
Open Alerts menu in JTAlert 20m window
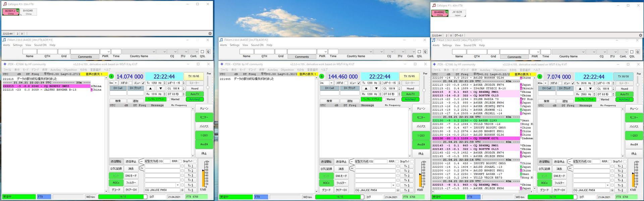[x=6, y=45]
